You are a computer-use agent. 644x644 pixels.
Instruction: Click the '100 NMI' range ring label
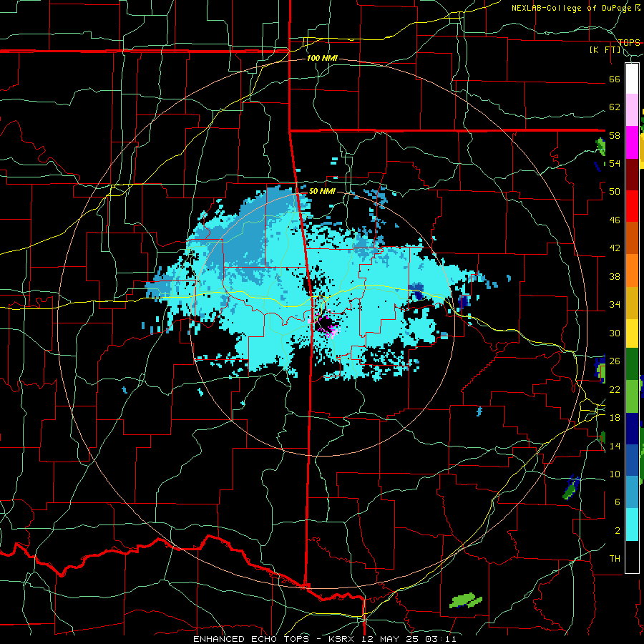coord(322,59)
